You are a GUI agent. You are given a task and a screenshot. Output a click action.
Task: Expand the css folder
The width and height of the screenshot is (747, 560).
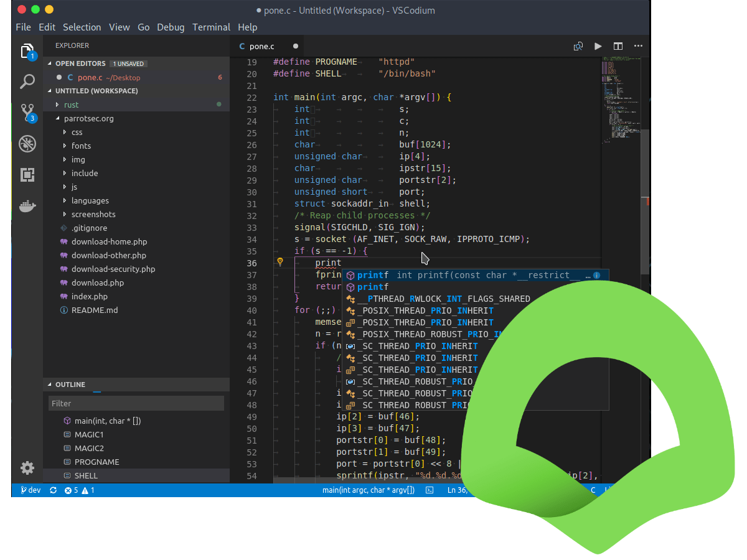pos(136,132)
